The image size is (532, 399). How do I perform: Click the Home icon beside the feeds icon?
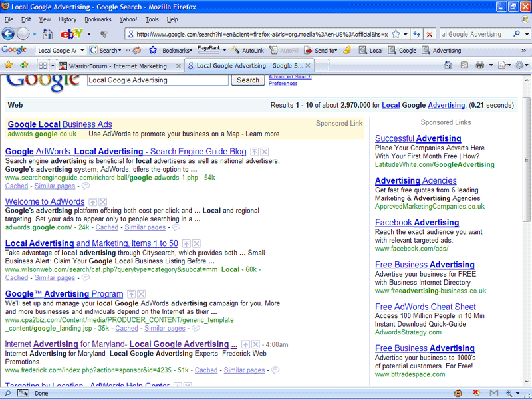[x=448, y=65]
